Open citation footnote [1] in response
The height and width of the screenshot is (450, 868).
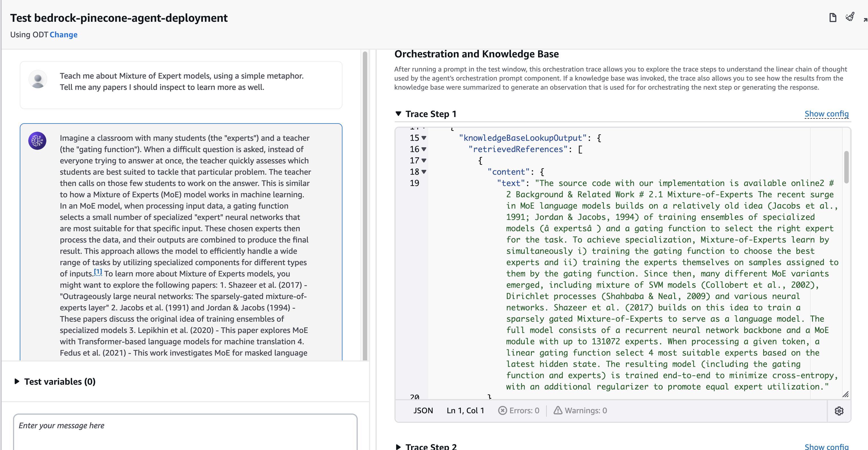(x=98, y=272)
